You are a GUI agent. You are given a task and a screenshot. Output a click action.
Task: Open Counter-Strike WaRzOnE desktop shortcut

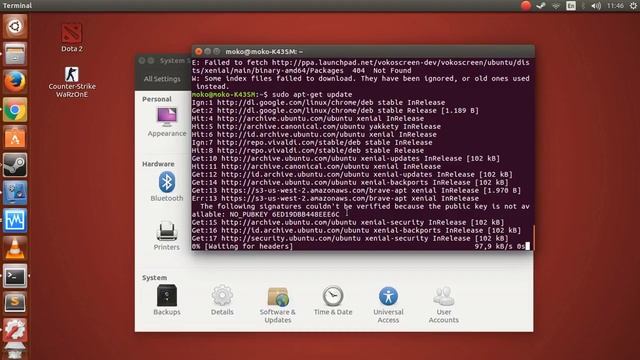point(72,82)
